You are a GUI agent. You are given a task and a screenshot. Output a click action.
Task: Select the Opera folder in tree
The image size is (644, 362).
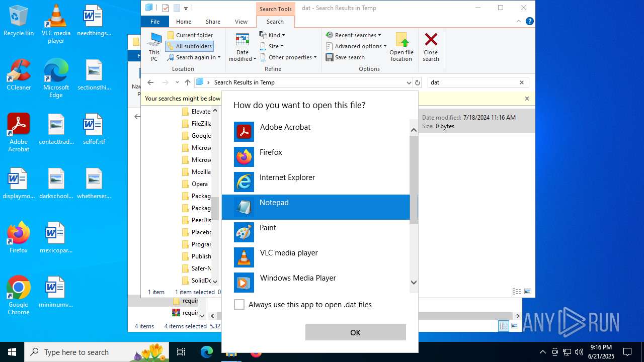point(195,184)
